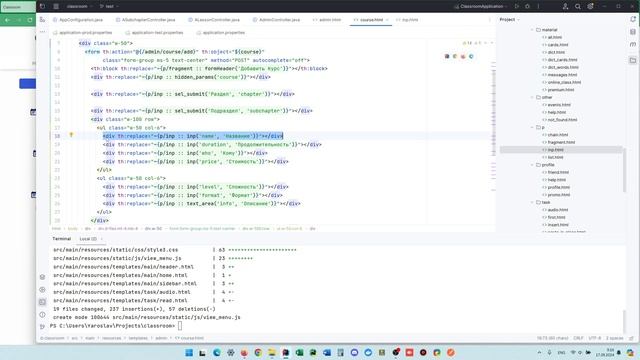
Task: Open the Problems icon in left sidebar
Action: pyautogui.click(x=42, y=315)
